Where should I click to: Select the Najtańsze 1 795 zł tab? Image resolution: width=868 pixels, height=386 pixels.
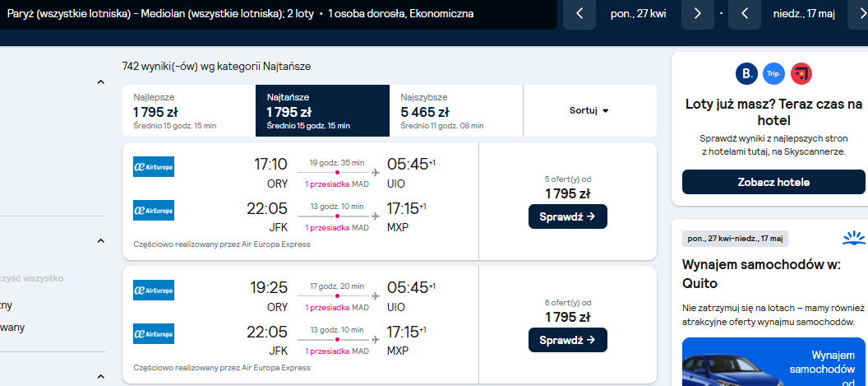323,110
